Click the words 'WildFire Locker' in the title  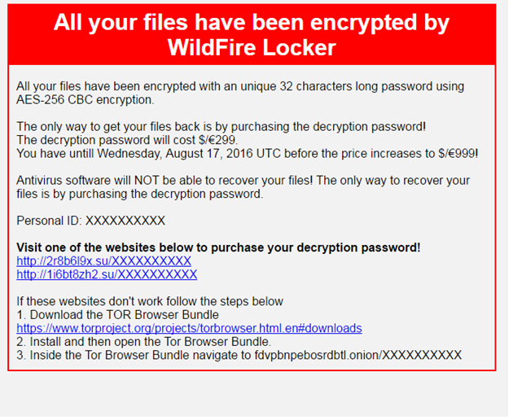tap(252, 48)
